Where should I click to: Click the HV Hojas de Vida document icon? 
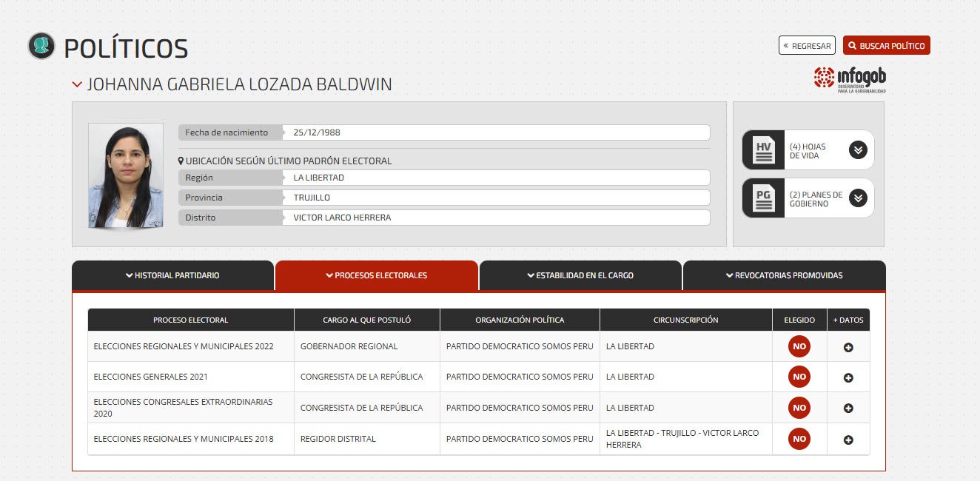(x=763, y=150)
